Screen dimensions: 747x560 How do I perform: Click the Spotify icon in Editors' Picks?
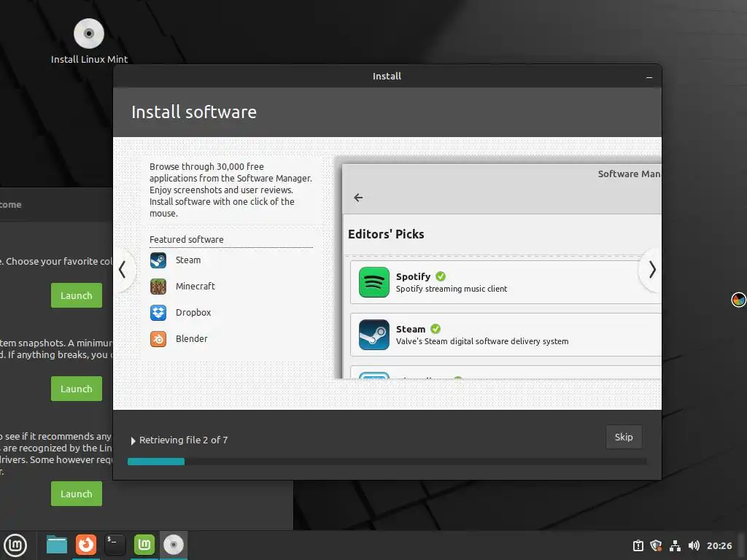tap(374, 282)
